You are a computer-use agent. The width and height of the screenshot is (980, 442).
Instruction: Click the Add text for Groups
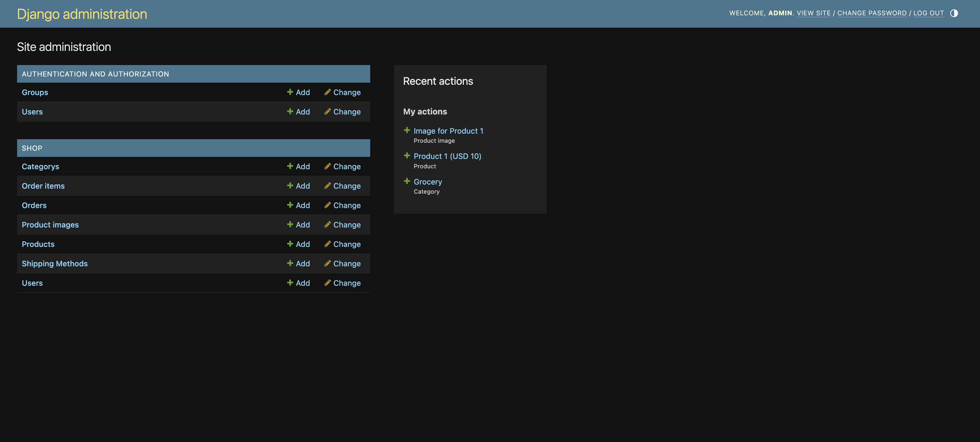pyautogui.click(x=303, y=92)
